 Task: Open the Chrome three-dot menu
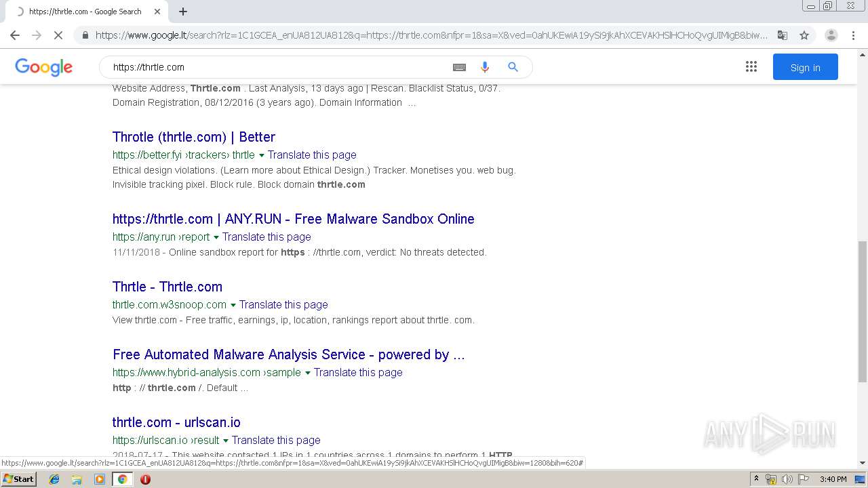click(x=853, y=35)
